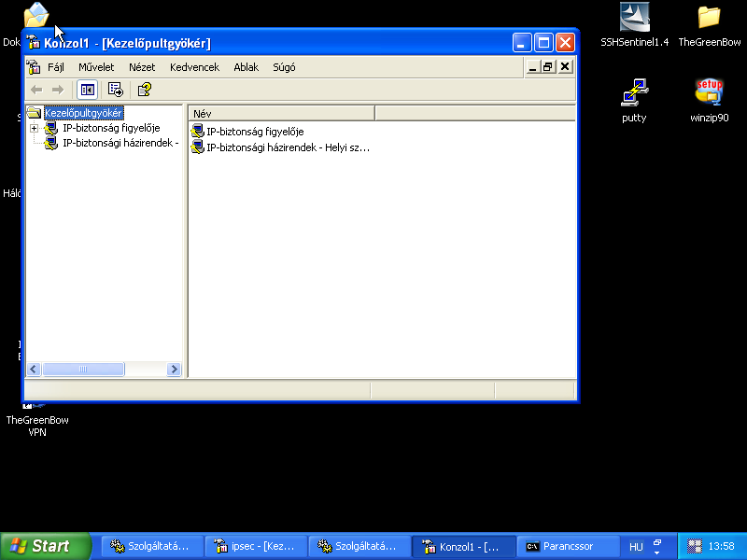Select IP-biztonsági házirendek - Helyi sz… list row
Screen dimensions: 747x560
click(288, 147)
